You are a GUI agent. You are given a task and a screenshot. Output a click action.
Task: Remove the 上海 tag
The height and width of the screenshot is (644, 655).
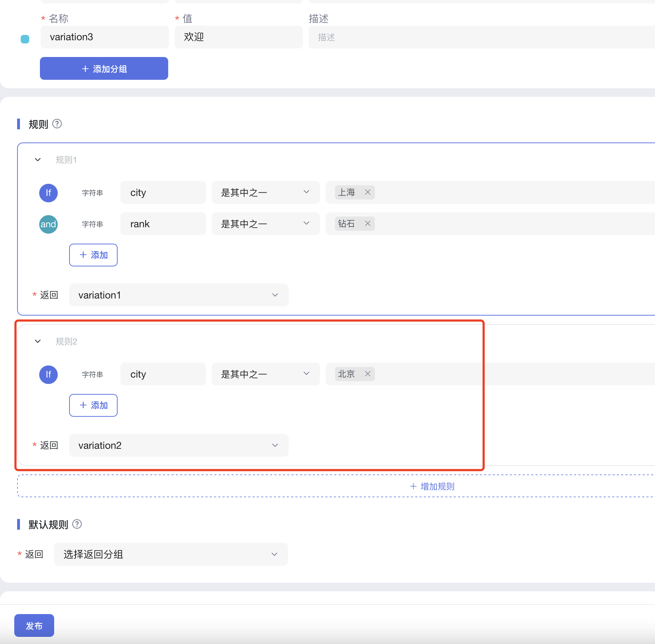coord(368,192)
